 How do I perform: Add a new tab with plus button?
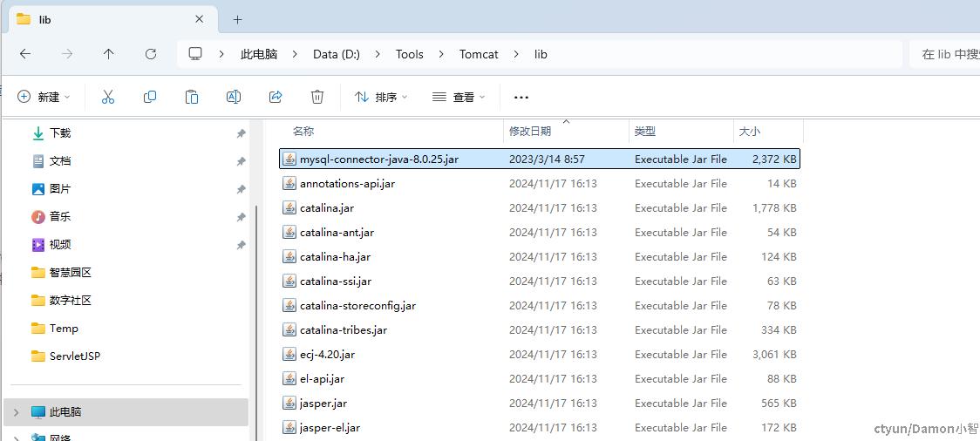[237, 19]
